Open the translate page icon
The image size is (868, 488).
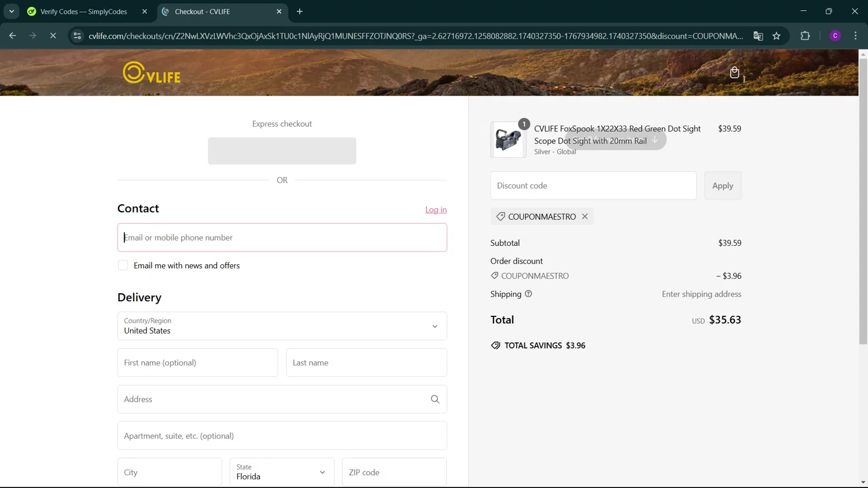pos(758,36)
